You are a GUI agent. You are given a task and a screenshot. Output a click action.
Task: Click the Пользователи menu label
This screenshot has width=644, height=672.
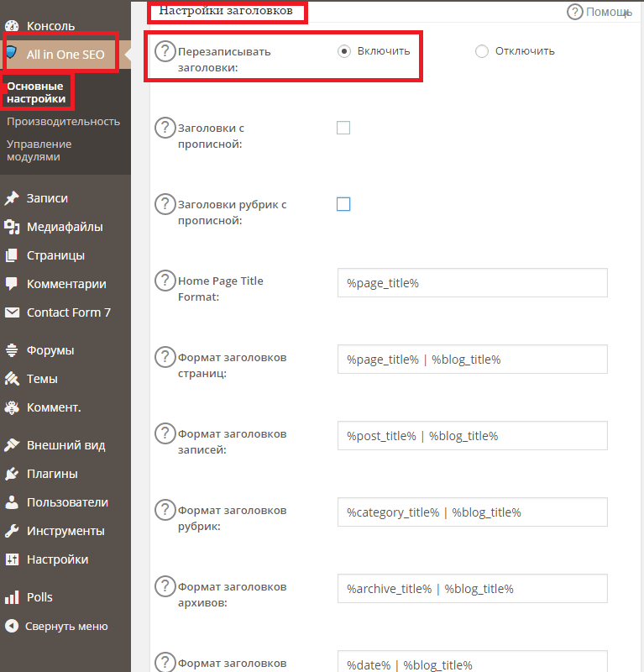click(67, 502)
